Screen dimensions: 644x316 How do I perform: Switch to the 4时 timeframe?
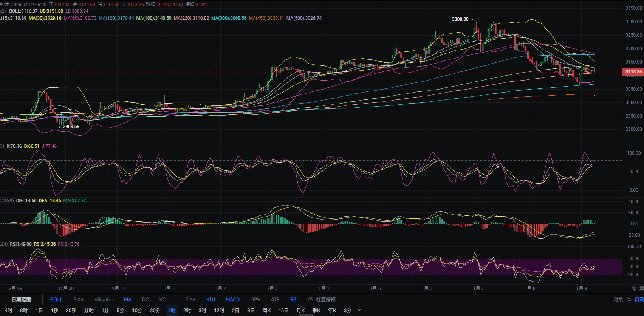(9, 310)
